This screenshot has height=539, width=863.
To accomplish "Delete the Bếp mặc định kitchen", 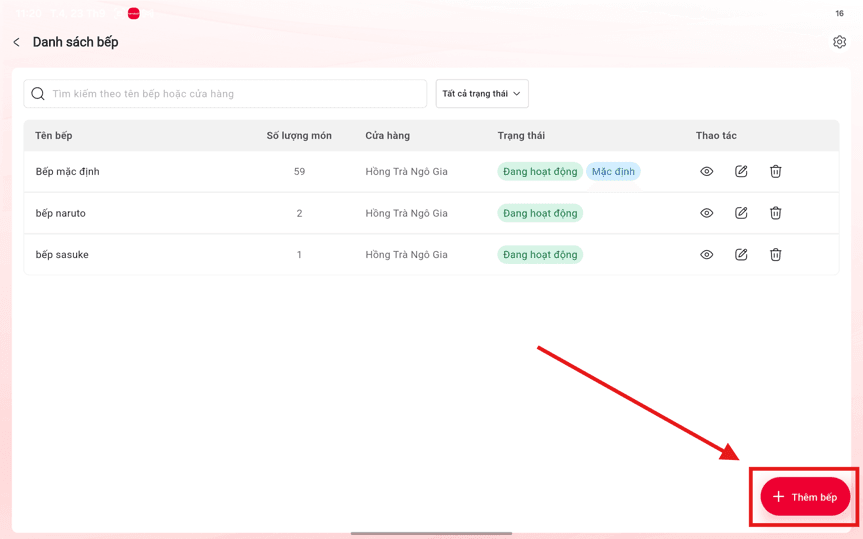I will [x=775, y=171].
